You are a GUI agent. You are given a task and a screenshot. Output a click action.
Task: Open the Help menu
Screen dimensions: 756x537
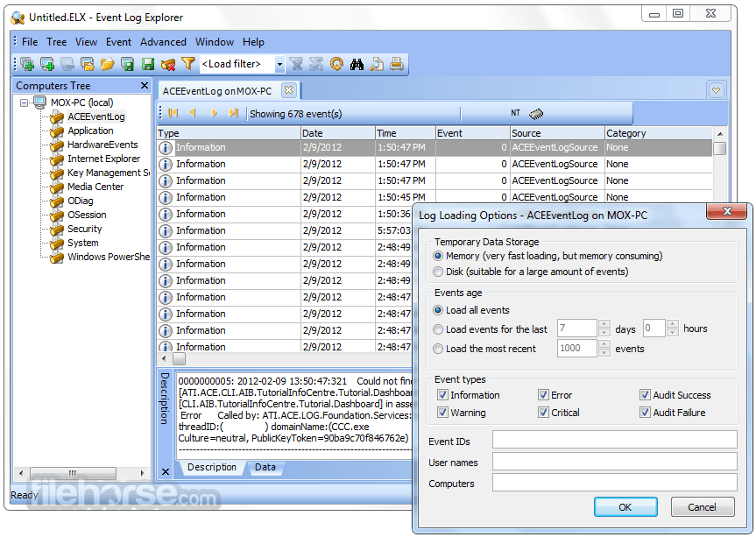click(x=253, y=42)
